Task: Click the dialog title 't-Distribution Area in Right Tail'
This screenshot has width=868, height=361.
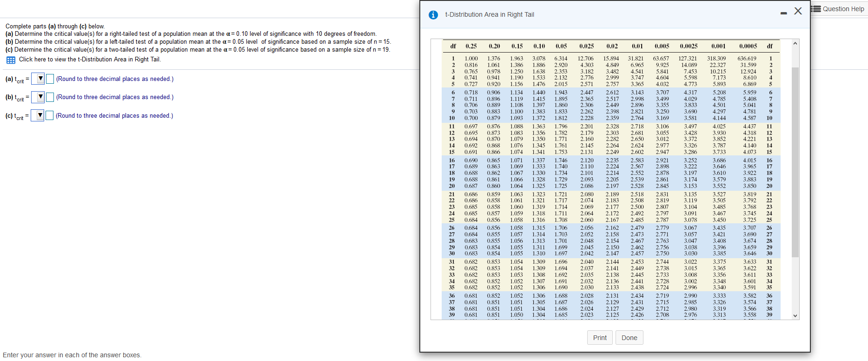Action: point(490,14)
